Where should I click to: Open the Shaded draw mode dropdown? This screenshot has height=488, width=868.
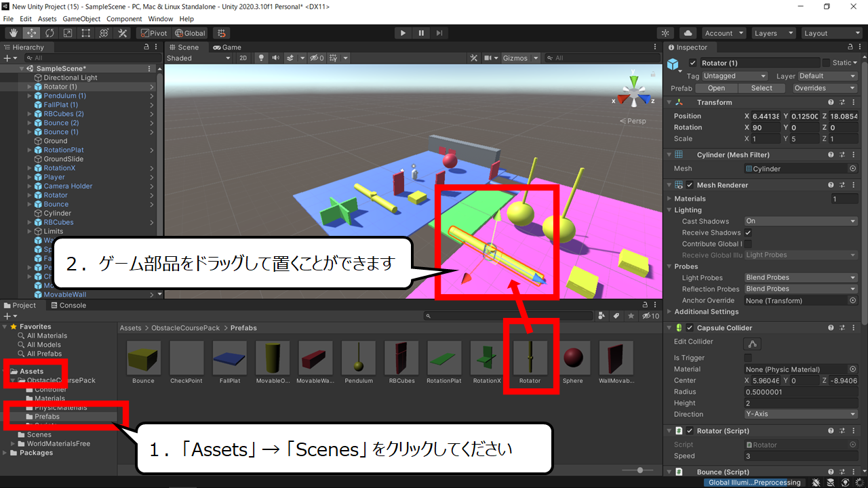click(x=200, y=58)
